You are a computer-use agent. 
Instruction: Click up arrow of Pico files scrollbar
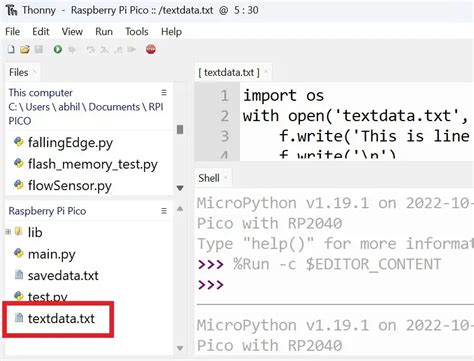pos(180,209)
